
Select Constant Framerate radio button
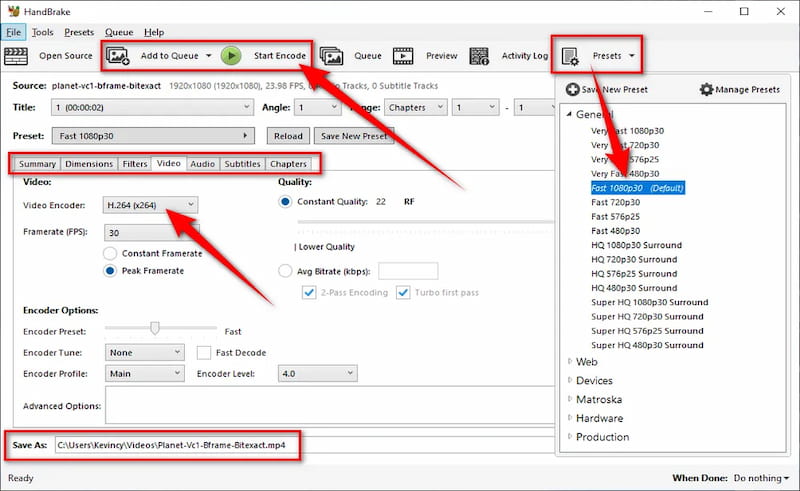coord(110,253)
